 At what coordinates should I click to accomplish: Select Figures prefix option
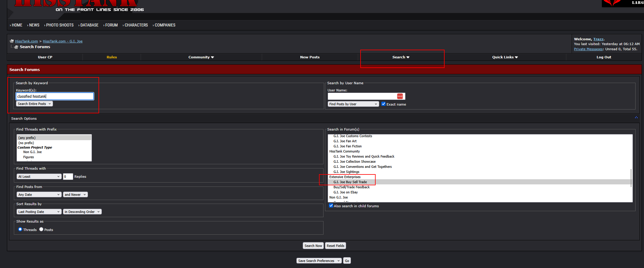point(29,157)
